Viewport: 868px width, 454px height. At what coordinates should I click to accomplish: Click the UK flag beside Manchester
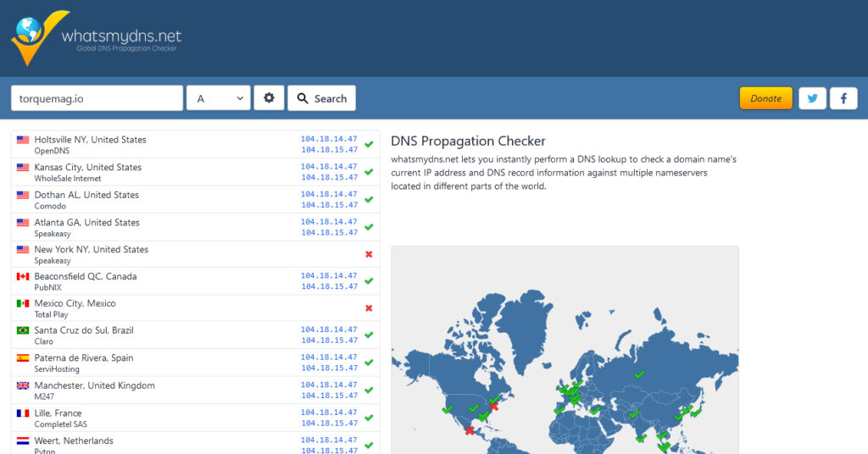[x=23, y=386]
